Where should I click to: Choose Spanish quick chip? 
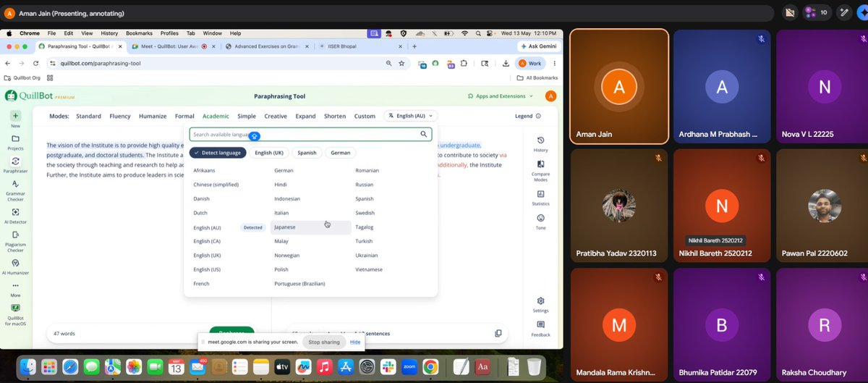[307, 153]
